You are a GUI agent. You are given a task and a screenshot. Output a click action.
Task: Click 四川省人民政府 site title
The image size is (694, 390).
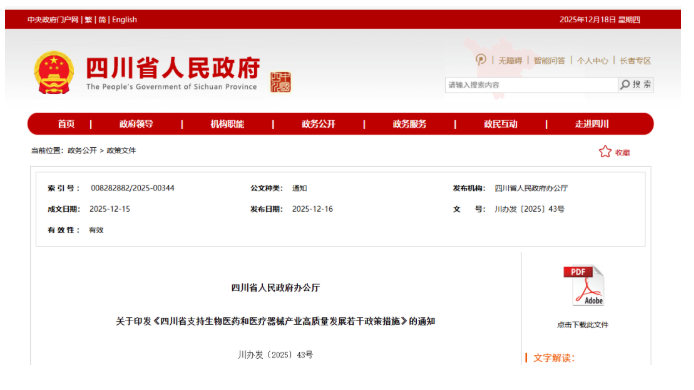pyautogui.click(x=173, y=68)
